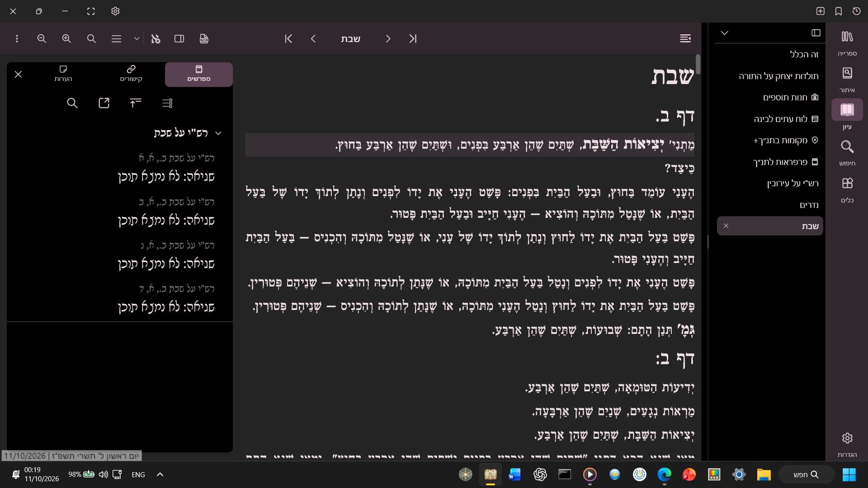868x488 pixels.
Task: Open the commentators list selector icon
Action: (167, 103)
